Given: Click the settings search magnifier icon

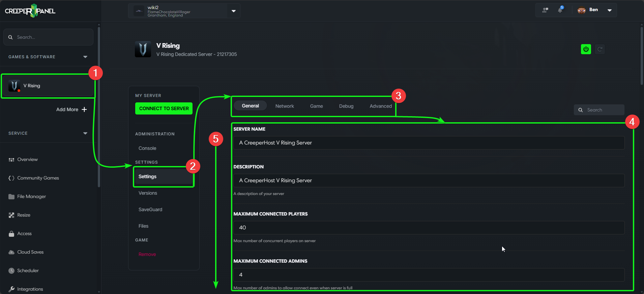Looking at the screenshot, I should (581, 110).
